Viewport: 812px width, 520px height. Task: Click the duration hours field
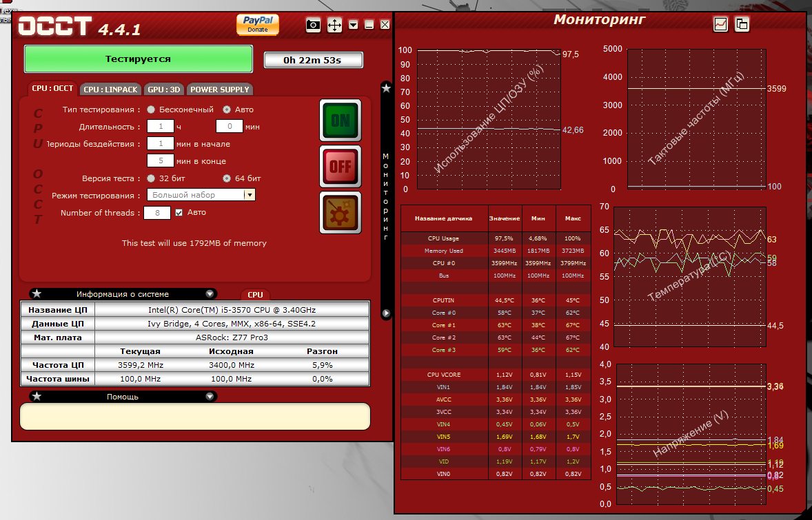click(x=161, y=126)
